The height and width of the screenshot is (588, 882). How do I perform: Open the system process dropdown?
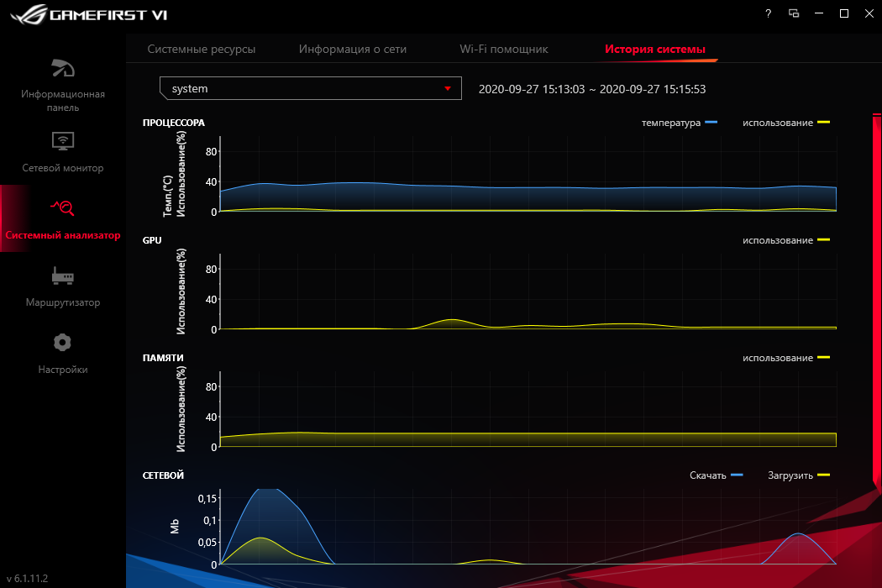point(311,88)
